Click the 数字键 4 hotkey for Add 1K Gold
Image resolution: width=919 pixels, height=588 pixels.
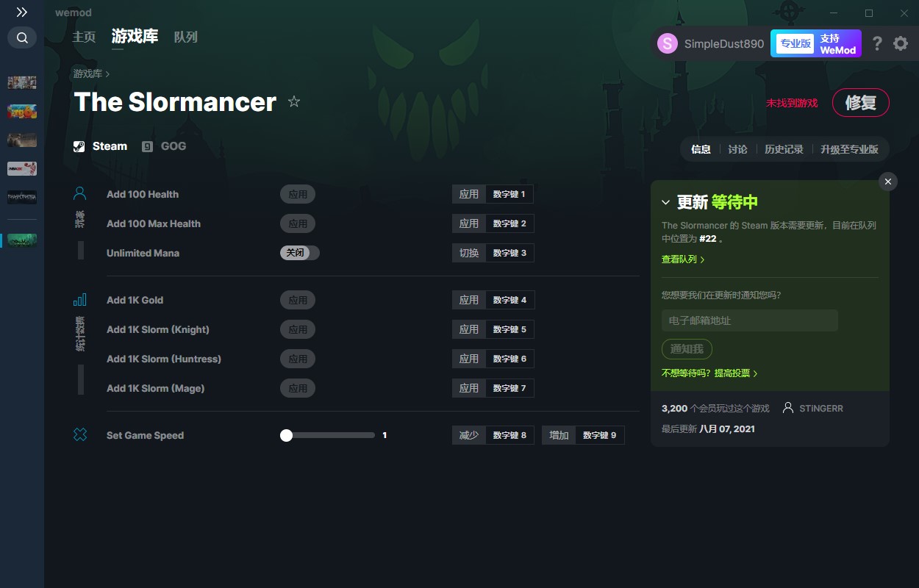tap(509, 300)
